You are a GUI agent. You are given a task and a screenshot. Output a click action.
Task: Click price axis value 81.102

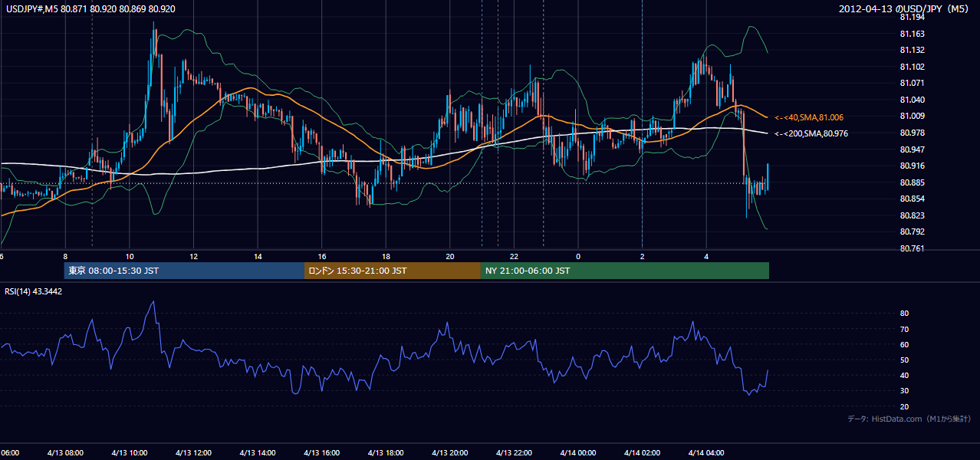click(913, 67)
